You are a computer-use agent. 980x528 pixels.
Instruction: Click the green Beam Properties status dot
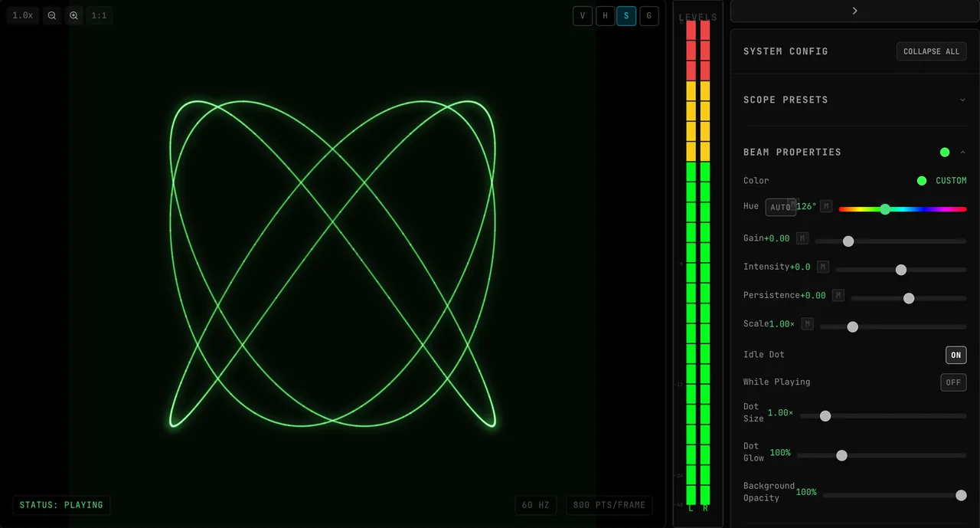point(945,152)
